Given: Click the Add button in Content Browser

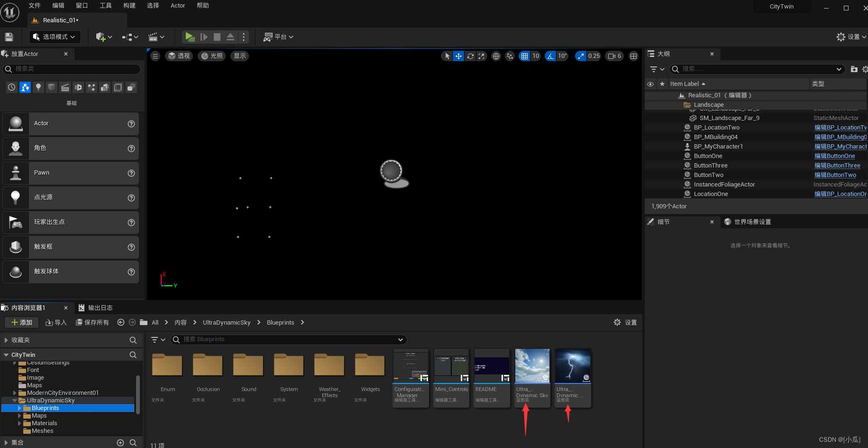Looking at the screenshot, I should coord(21,322).
